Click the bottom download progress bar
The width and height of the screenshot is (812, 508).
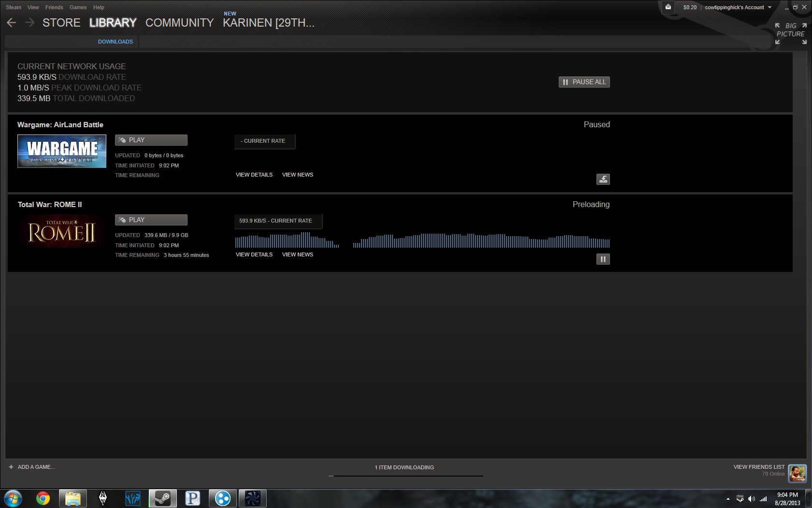click(406, 476)
